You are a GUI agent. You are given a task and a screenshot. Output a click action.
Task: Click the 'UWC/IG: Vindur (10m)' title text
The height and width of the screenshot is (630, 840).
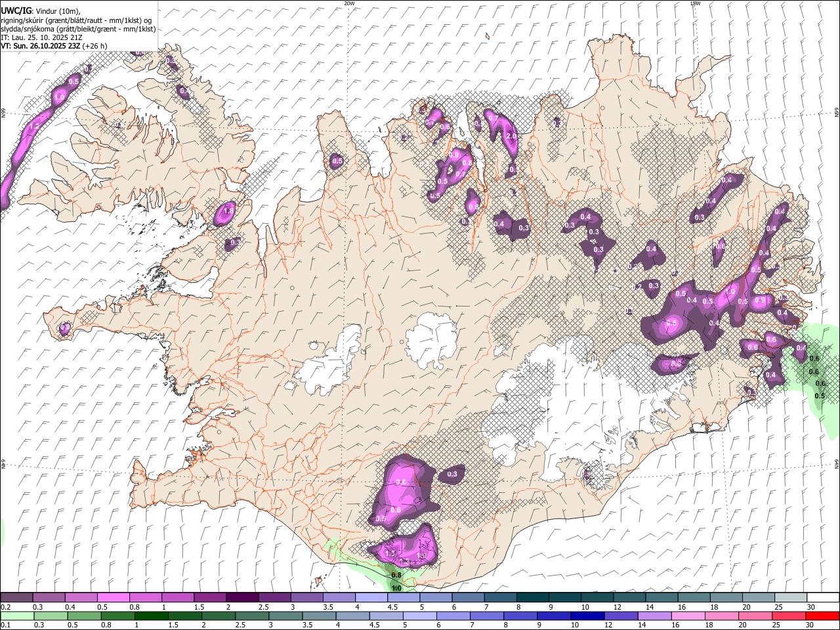pyautogui.click(x=41, y=11)
